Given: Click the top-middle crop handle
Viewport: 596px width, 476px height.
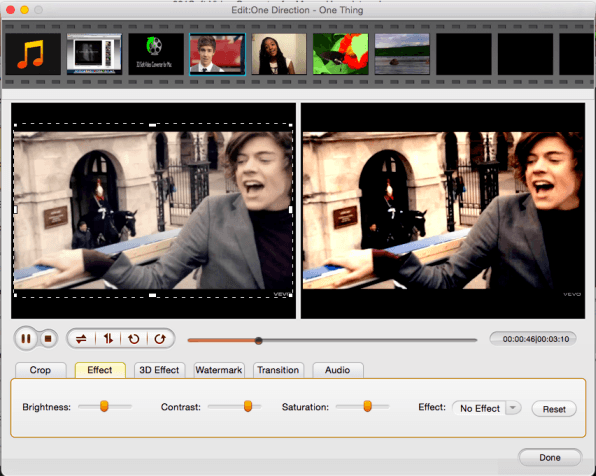Looking at the screenshot, I should (x=152, y=125).
